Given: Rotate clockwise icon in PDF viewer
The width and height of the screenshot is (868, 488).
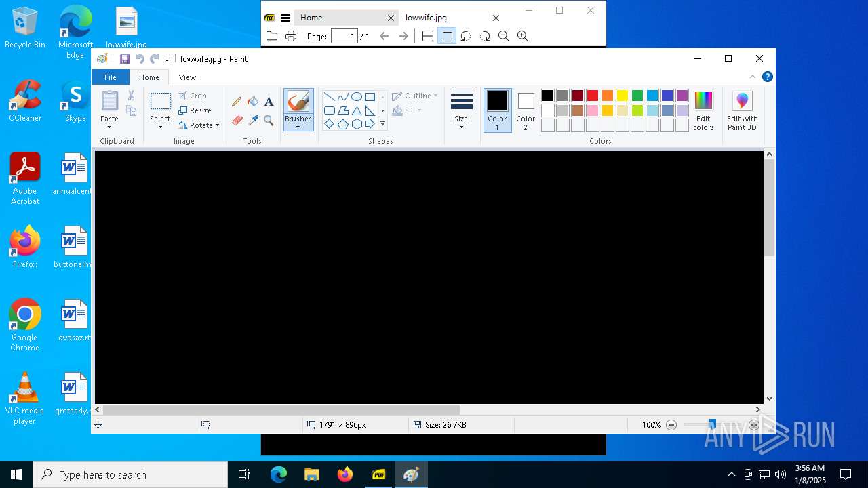Looking at the screenshot, I should (x=485, y=36).
